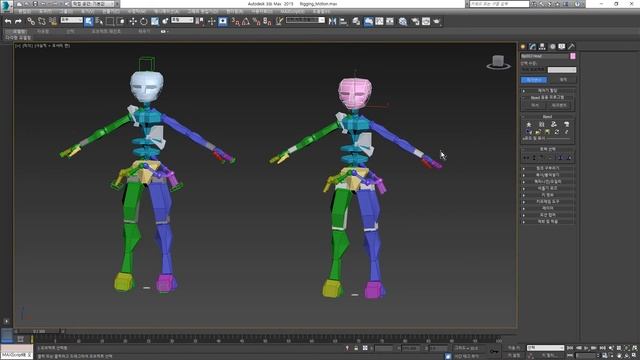Click the pink object color swatch

pos(573,56)
